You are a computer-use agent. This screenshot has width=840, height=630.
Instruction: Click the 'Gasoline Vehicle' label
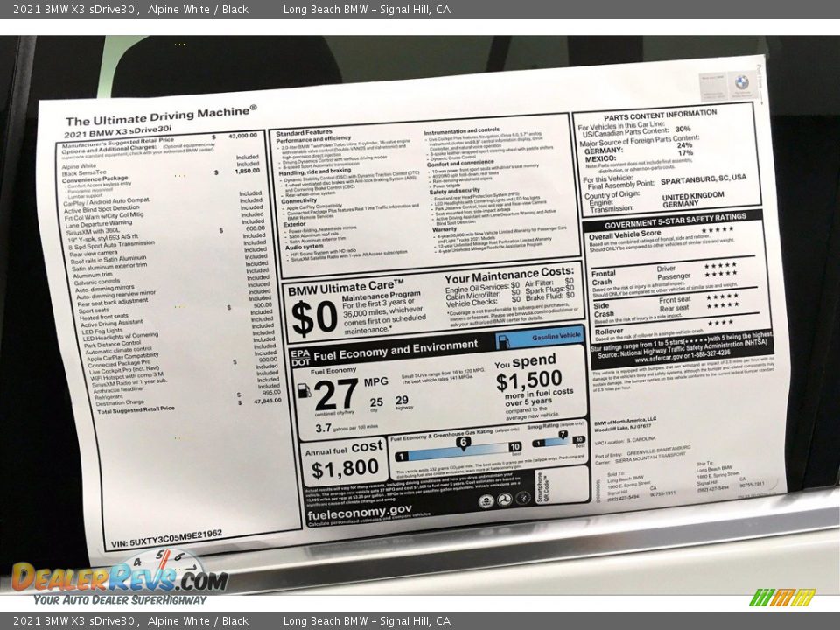click(556, 336)
